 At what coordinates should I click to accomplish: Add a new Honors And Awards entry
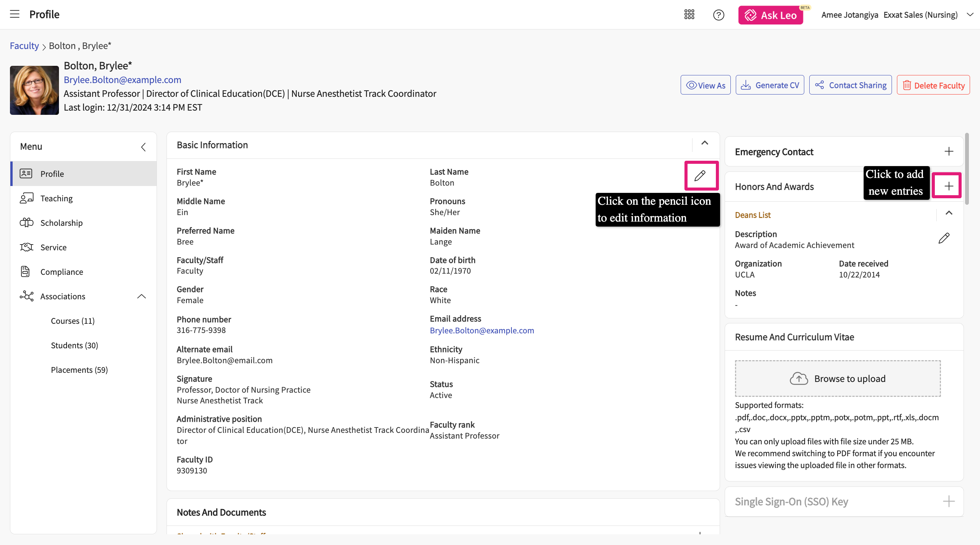coord(948,186)
